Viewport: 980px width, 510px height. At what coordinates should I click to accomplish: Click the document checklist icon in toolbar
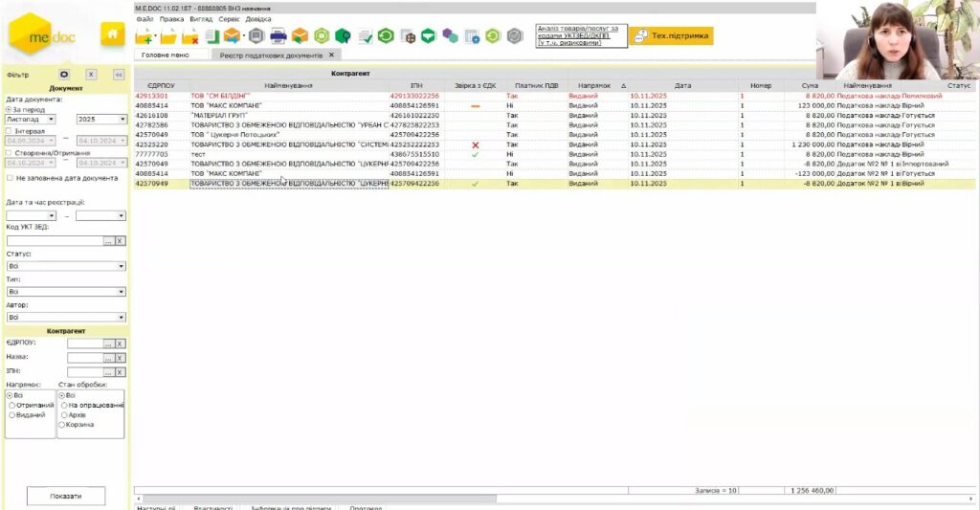364,36
